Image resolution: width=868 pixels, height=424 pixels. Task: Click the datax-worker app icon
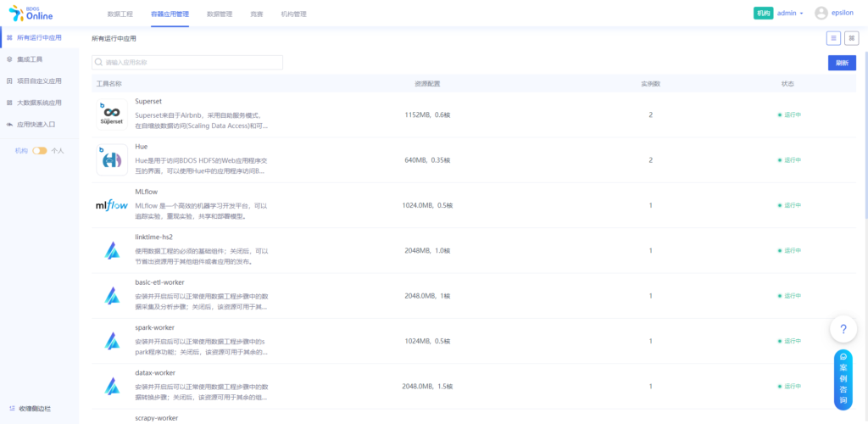[x=112, y=387]
